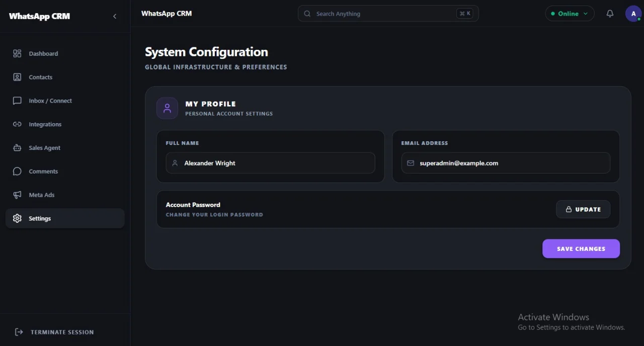The width and height of the screenshot is (644, 346).
Task: Open the Online status dropdown
Action: (570, 14)
